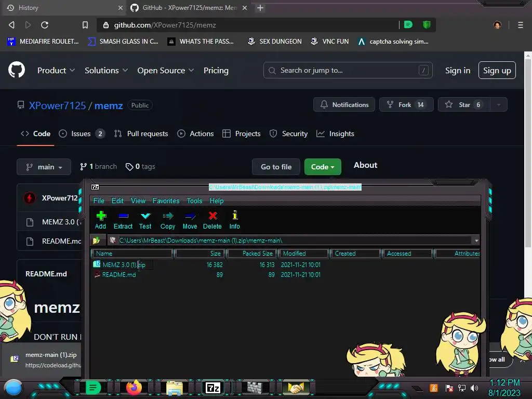Expand the Solutions dropdown
The image size is (532, 399).
click(x=106, y=71)
